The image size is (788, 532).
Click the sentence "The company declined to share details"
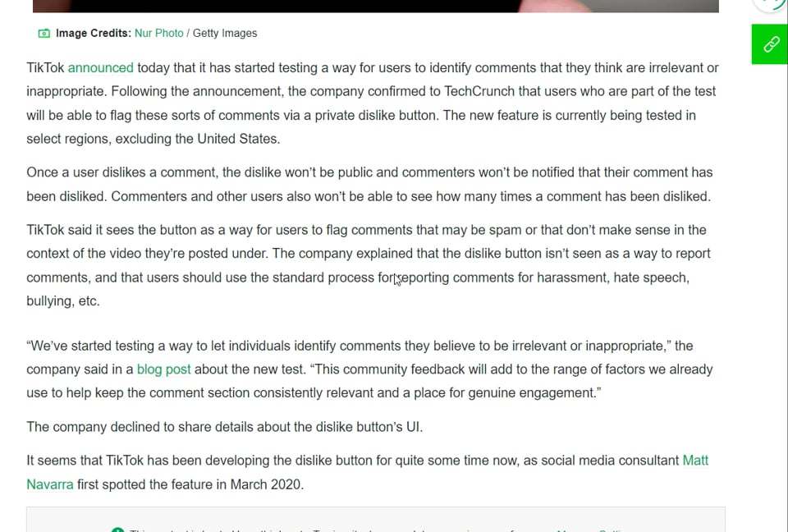tap(224, 427)
